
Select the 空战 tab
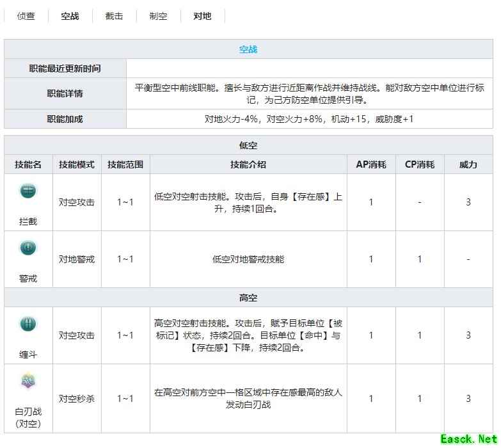point(70,16)
